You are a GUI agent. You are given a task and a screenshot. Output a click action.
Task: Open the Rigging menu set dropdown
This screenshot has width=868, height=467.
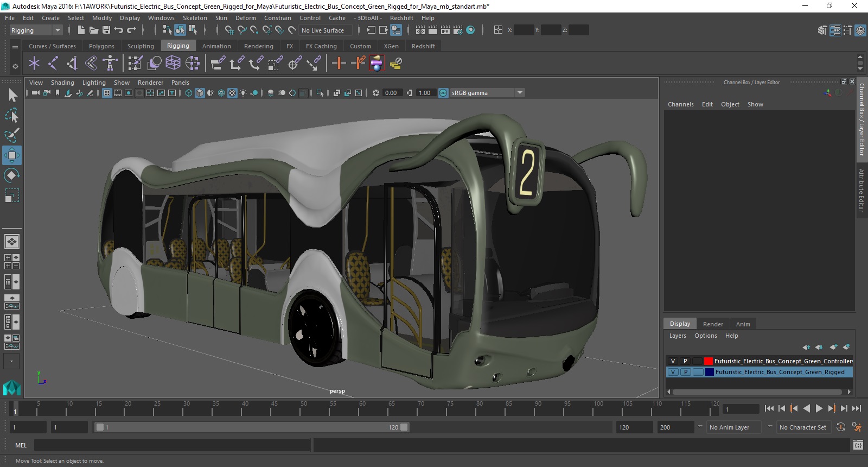36,30
